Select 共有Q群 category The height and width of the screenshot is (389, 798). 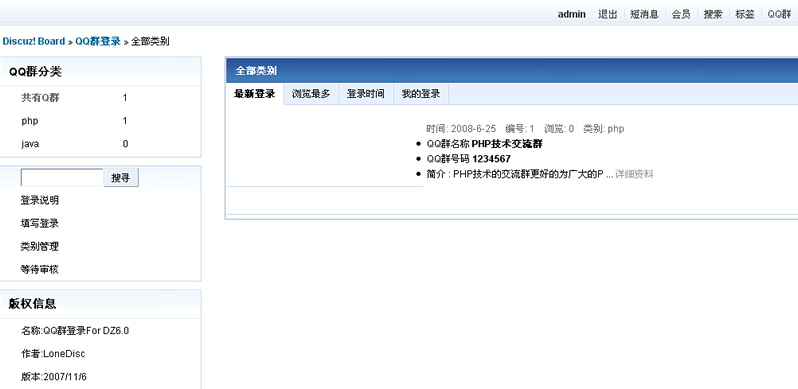[40, 98]
